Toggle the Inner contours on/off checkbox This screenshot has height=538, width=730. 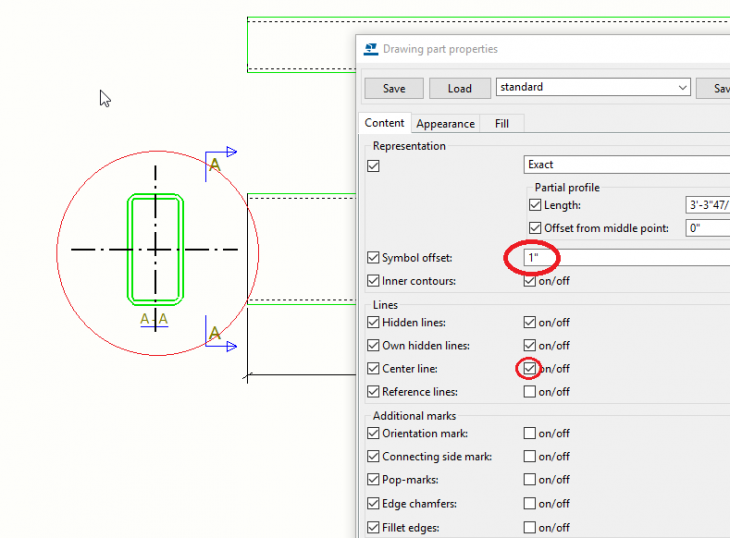pos(529,281)
